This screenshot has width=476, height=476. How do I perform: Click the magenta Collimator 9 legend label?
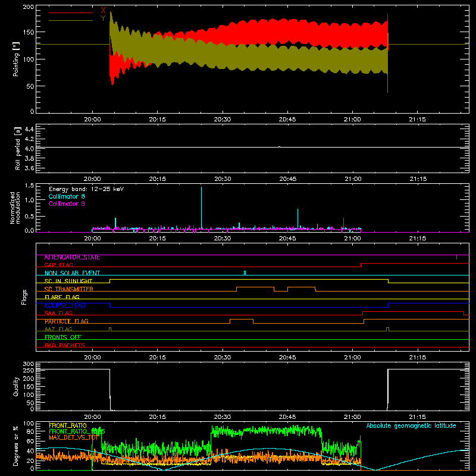[67, 203]
